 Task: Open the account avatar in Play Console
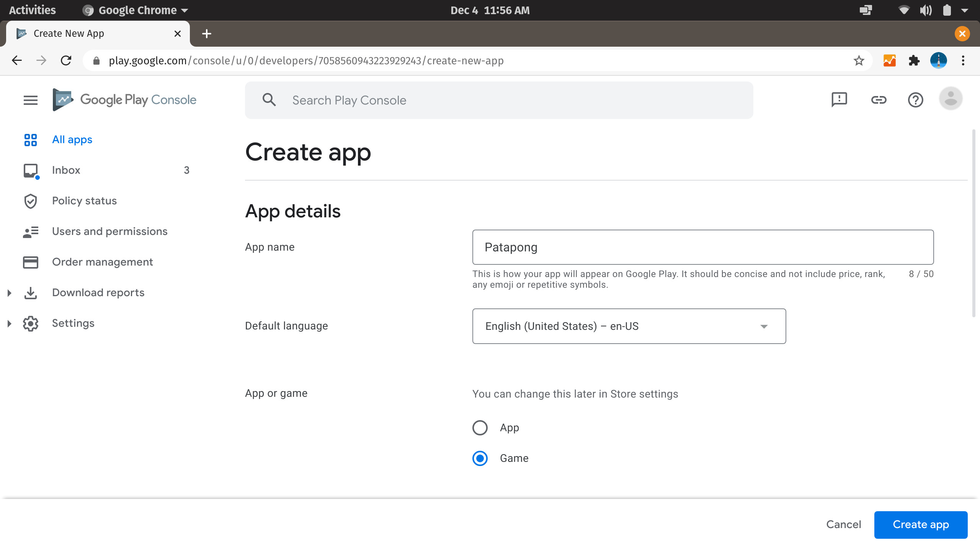[x=951, y=99]
